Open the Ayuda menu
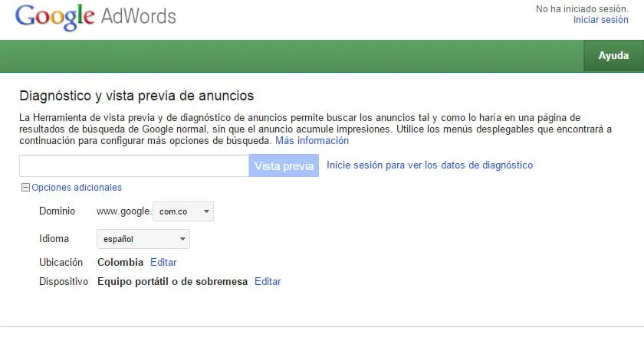Image resolution: width=644 pixels, height=337 pixels. pyautogui.click(x=613, y=56)
